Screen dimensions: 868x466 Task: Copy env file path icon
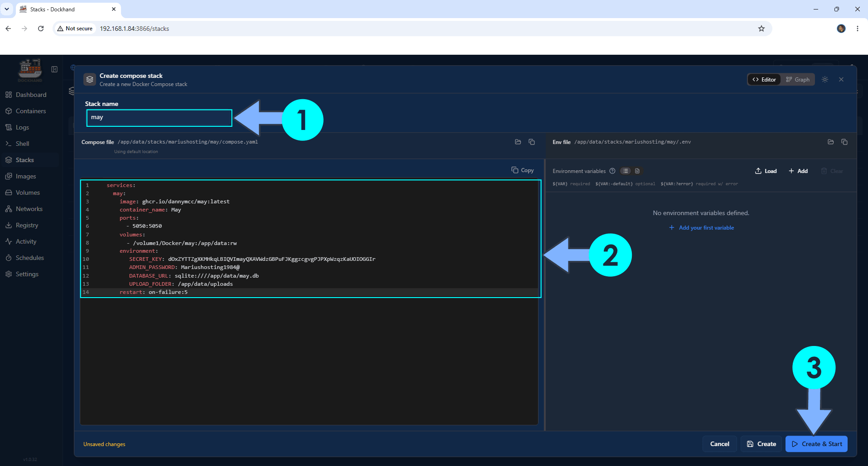tap(844, 142)
